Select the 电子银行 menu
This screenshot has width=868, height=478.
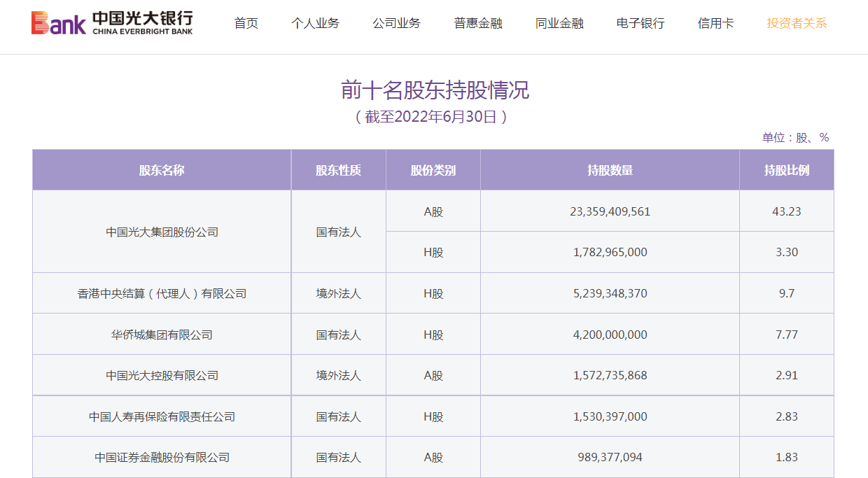(640, 23)
